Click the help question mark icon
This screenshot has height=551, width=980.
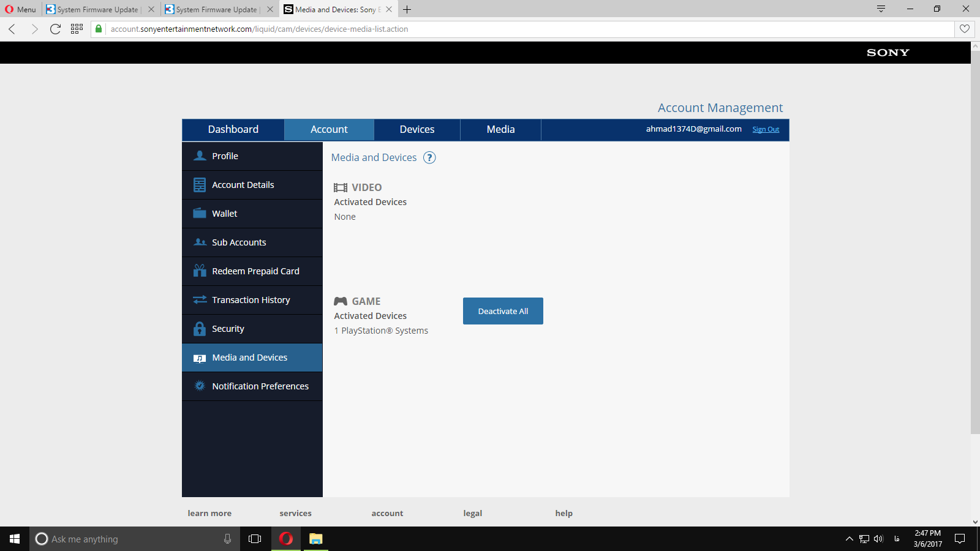click(x=429, y=158)
